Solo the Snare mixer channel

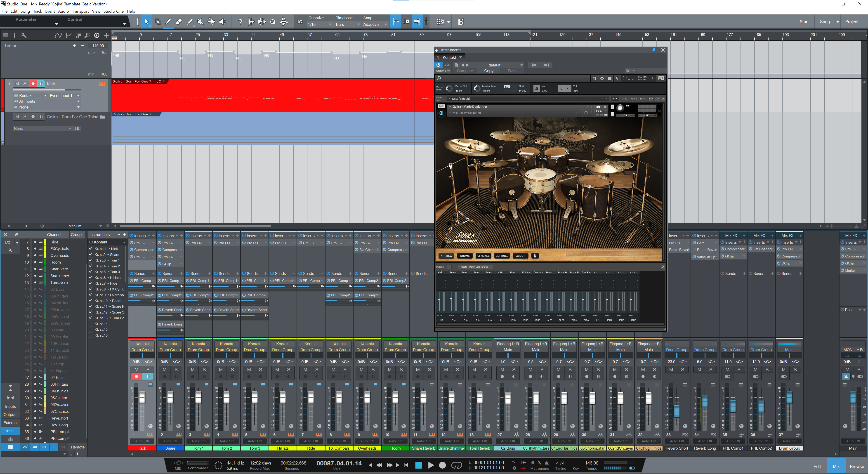pos(176,370)
